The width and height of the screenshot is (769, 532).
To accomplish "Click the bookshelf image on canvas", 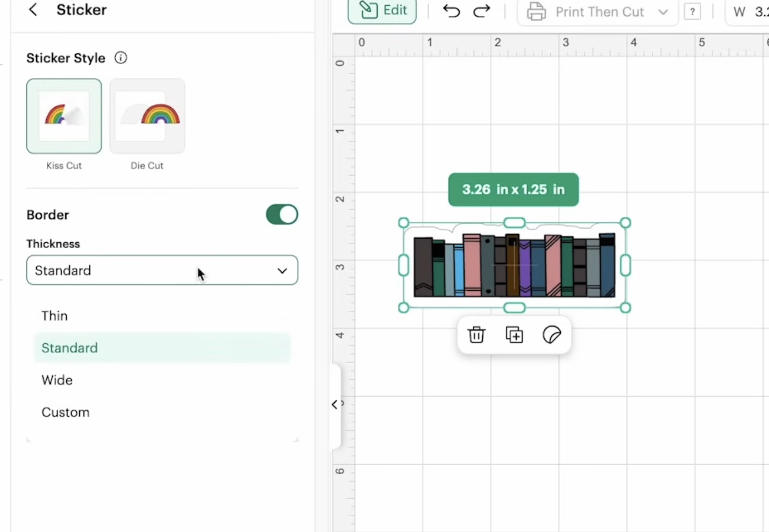I will [514, 266].
